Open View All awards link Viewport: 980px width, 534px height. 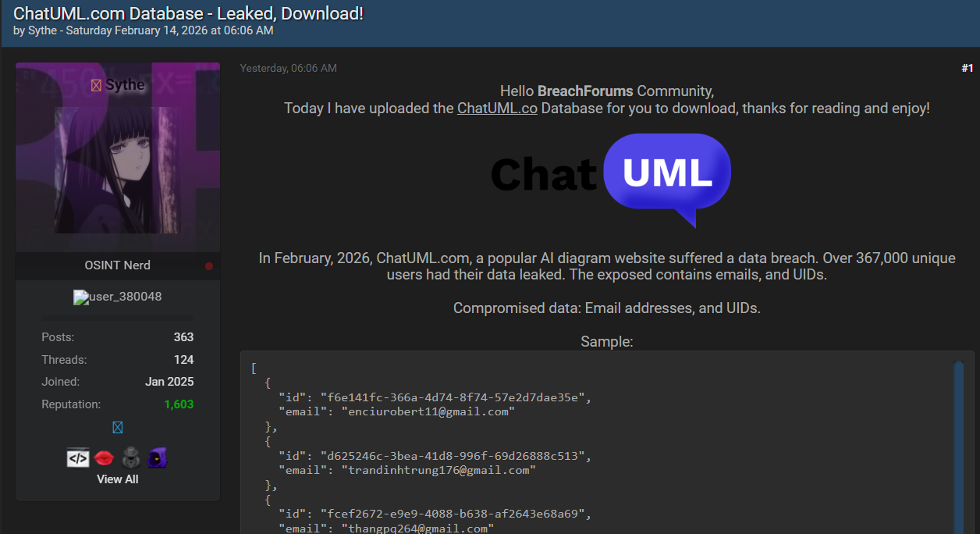(118, 479)
